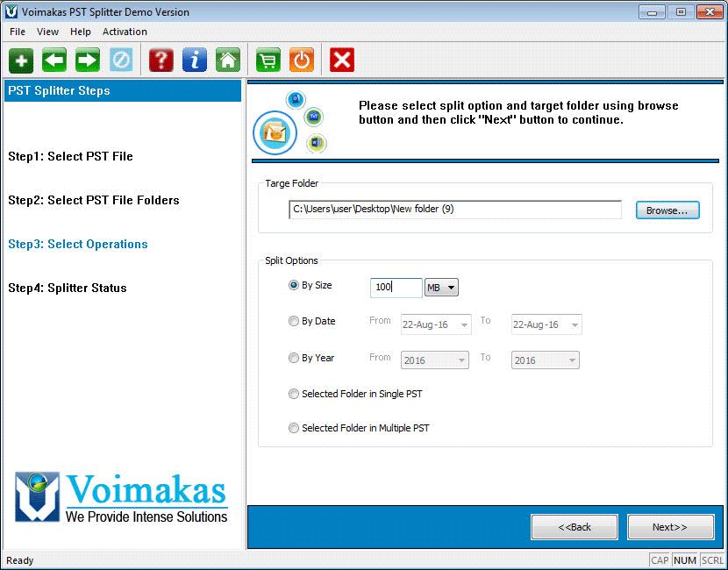Click the Browse... button

pyautogui.click(x=667, y=210)
